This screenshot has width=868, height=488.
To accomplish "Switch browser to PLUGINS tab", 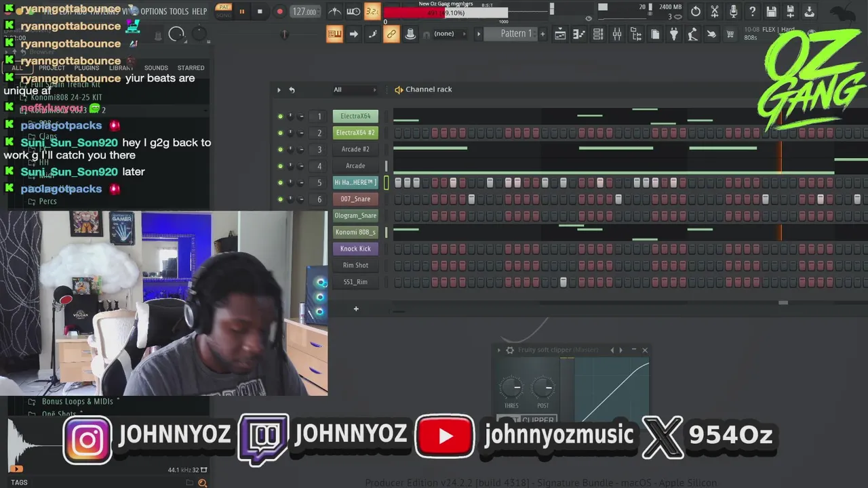I will coord(87,68).
